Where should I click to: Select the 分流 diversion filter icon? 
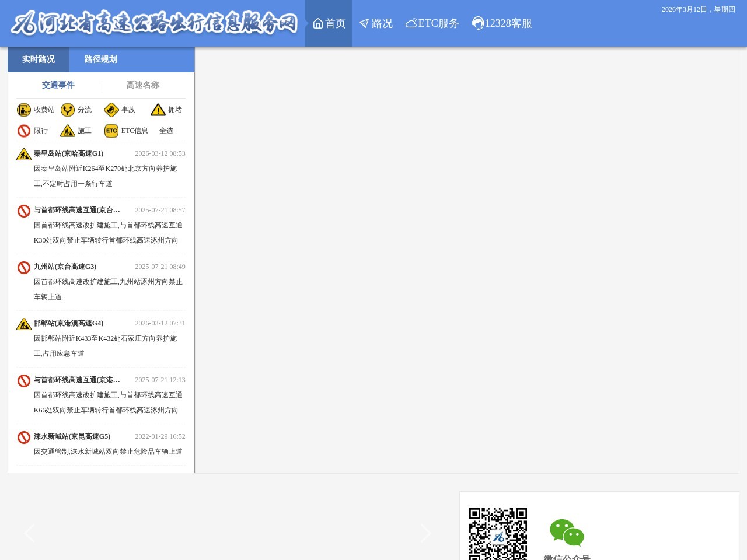tap(68, 110)
